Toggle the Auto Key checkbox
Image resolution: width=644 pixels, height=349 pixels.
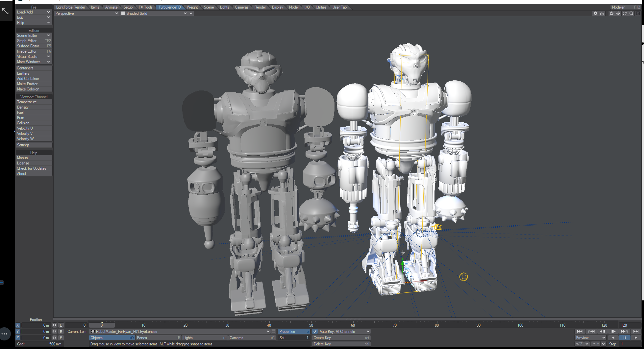coord(315,332)
